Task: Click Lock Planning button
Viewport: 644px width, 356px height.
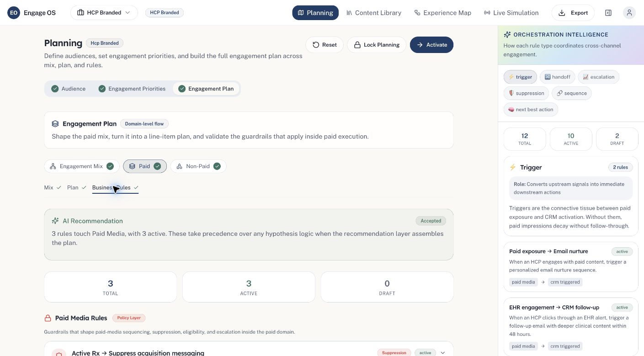Action: pos(377,45)
